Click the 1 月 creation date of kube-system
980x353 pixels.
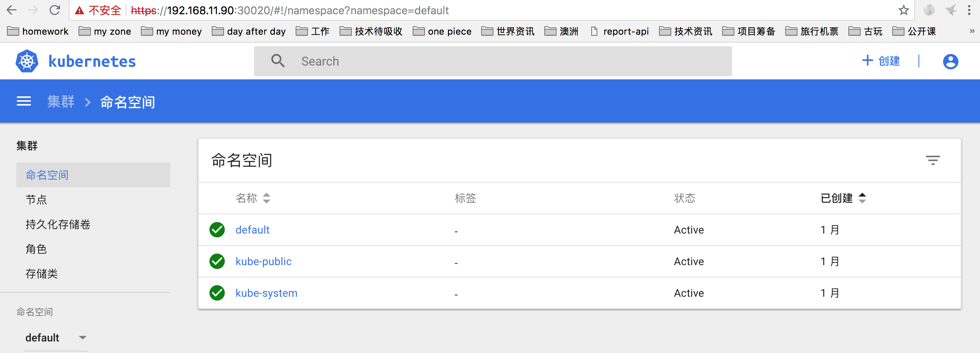[830, 293]
